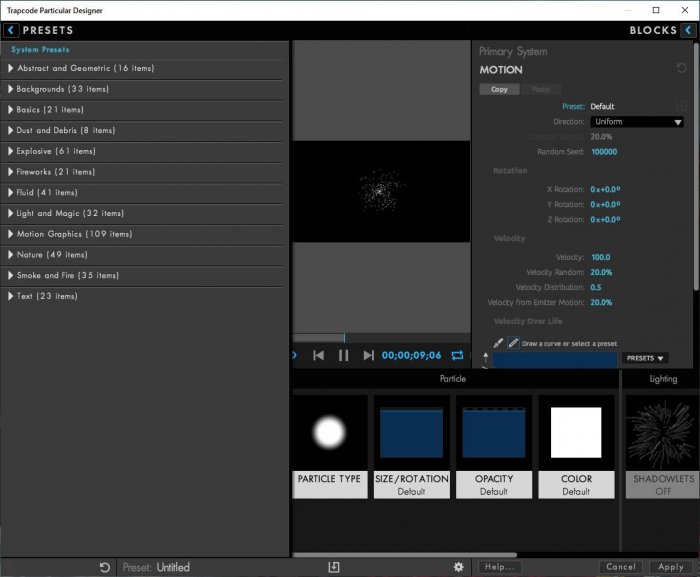
Task: Click the Z Rotation value
Action: point(605,220)
